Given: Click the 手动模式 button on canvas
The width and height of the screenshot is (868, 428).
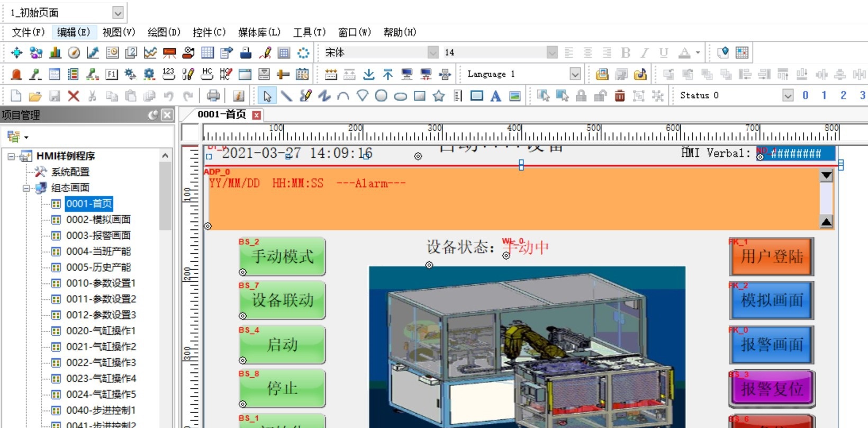Looking at the screenshot, I should [x=282, y=256].
